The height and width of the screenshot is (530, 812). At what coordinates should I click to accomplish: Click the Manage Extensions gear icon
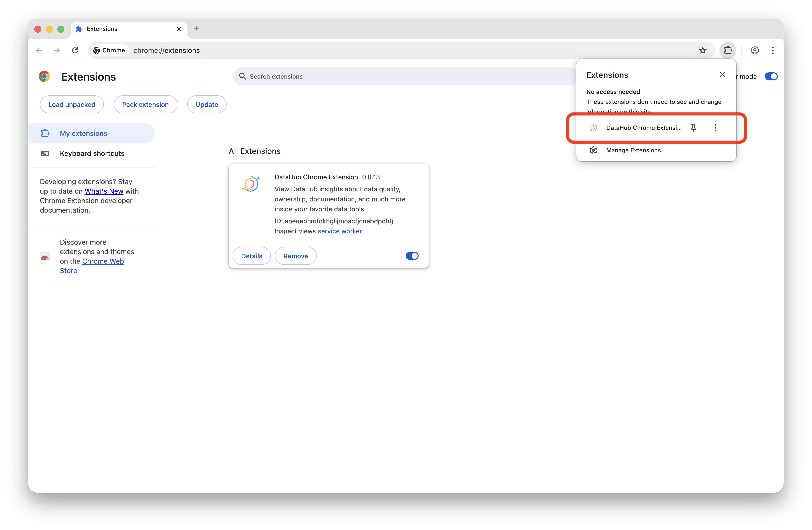click(x=593, y=150)
